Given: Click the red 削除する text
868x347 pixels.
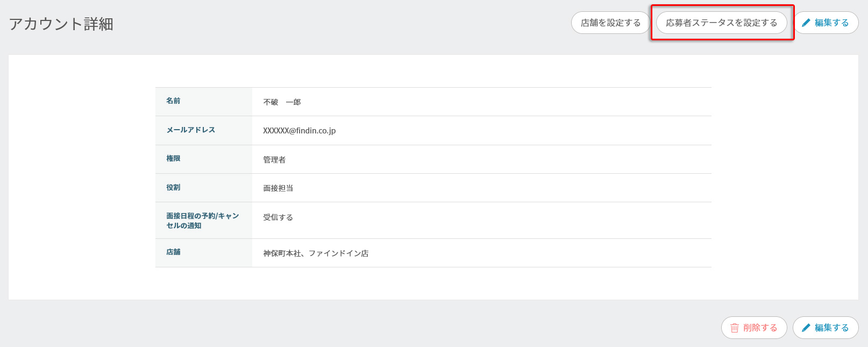Looking at the screenshot, I should [760, 328].
